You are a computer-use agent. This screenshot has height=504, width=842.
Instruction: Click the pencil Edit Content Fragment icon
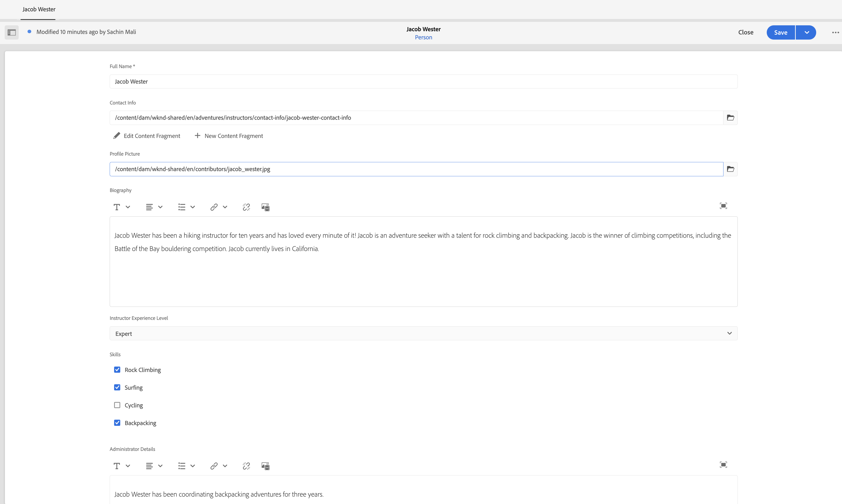[117, 135]
